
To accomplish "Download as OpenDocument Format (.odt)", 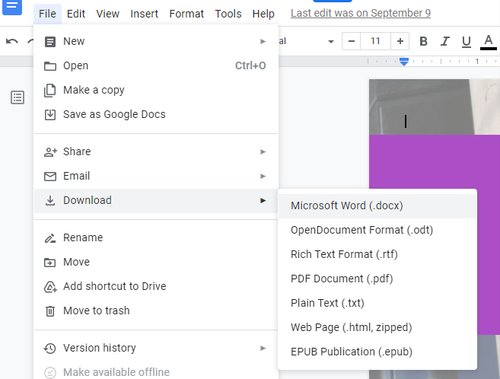I will [x=377, y=230].
